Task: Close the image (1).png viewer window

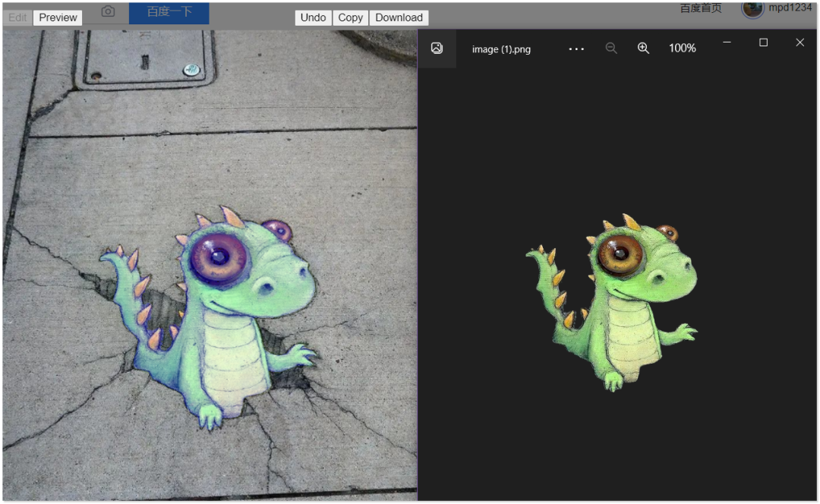Action: 799,43
